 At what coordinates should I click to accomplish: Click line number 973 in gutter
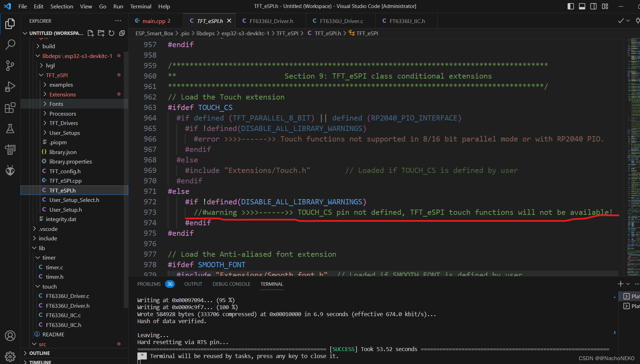click(x=150, y=212)
